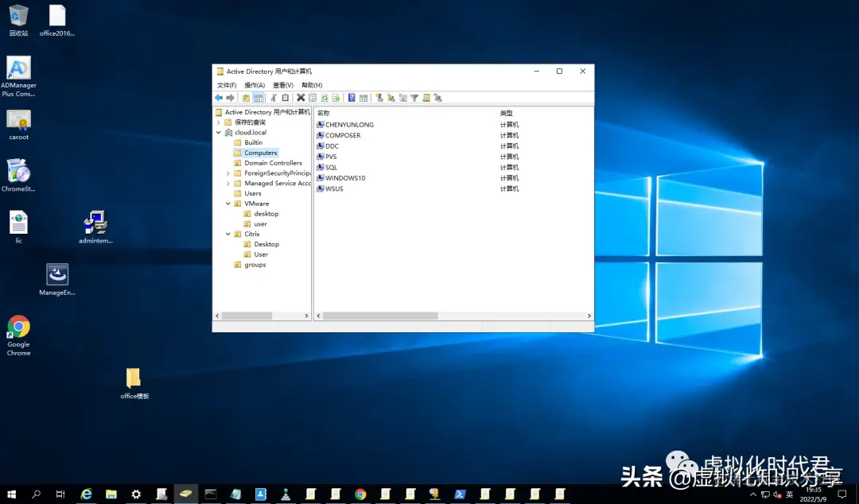Collapse the cloud.local tree node

click(x=218, y=132)
